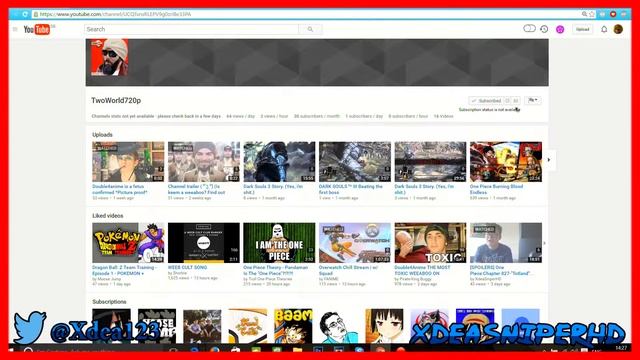Open the watch history clock icon
Viewport: 640px width, 360px height.
(544, 29)
